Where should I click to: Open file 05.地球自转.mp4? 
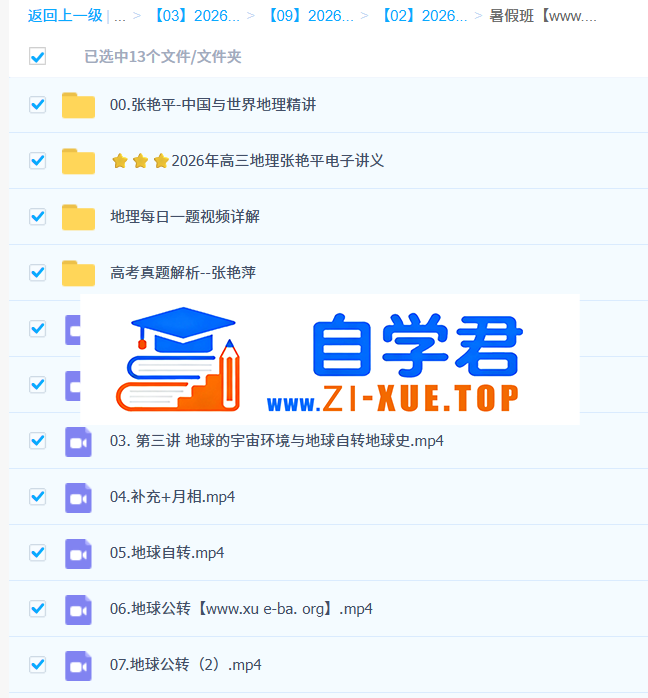167,553
